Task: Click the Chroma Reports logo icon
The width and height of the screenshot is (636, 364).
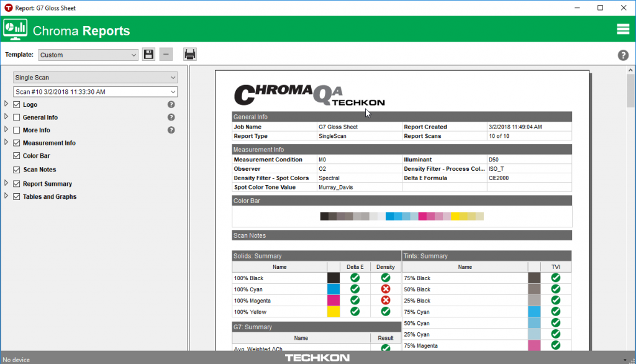Action: [16, 29]
